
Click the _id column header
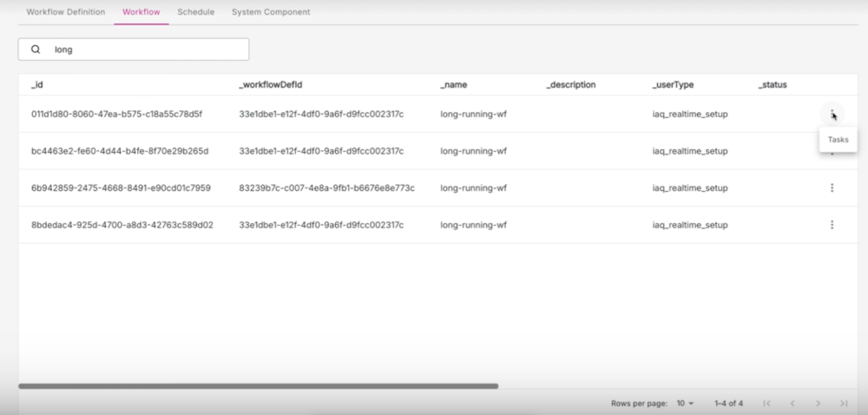37,85
